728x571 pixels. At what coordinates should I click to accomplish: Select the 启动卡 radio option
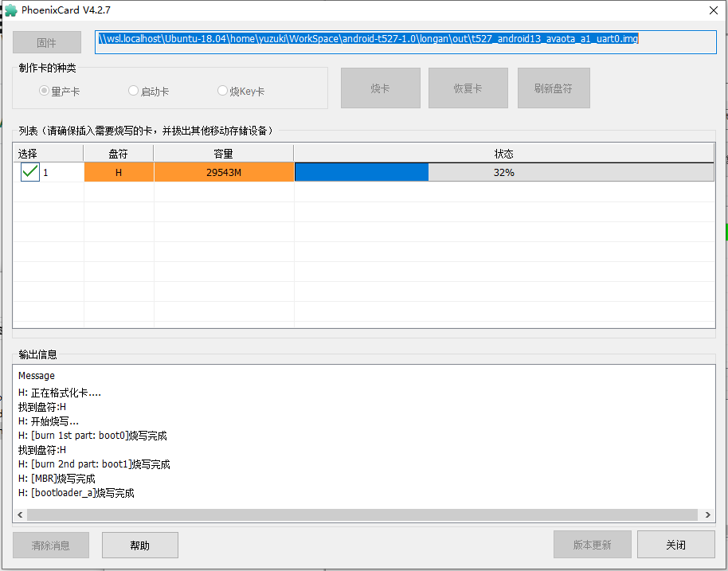click(134, 91)
